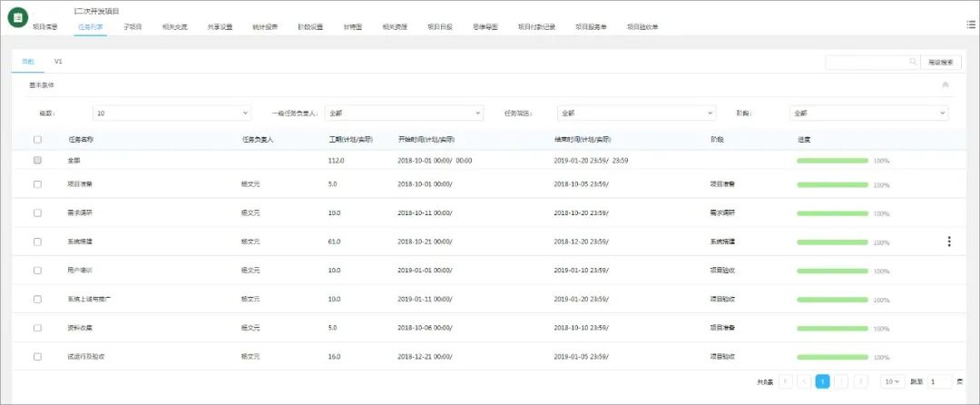
Task: Focus the jump-to-page input field
Action: pos(939,381)
